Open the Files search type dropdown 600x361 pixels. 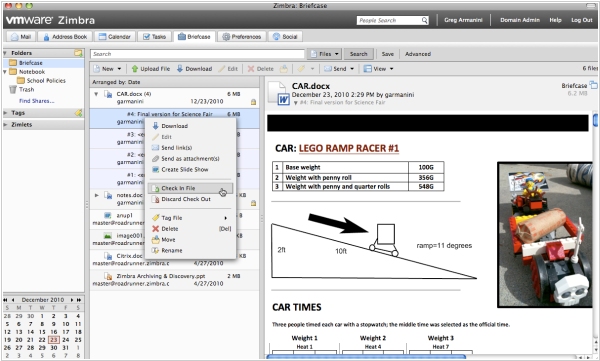coord(324,54)
